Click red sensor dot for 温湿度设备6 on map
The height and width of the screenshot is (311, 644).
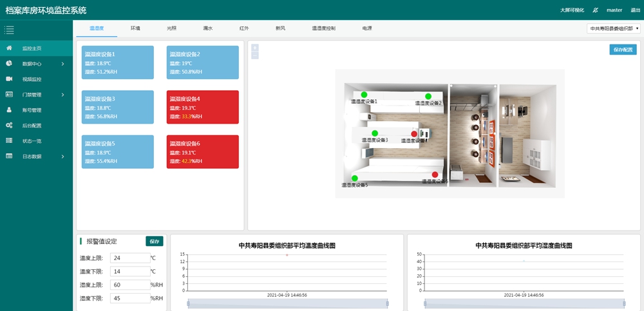435,174
